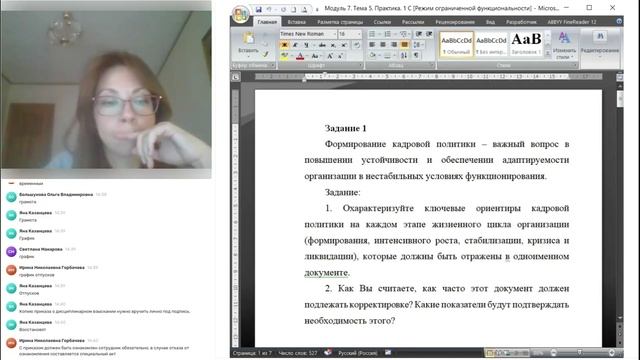Select the Заголовок 1 style
This screenshot has width=640, height=360.
pos(527,44)
